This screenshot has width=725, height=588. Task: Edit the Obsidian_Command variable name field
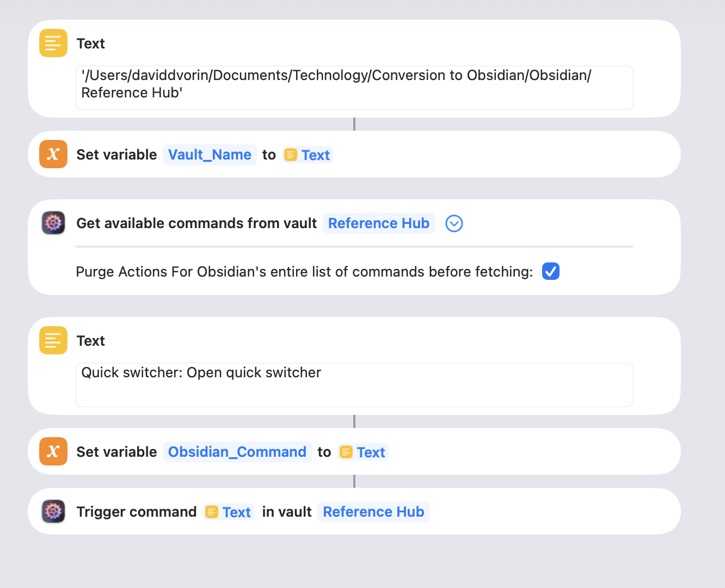tap(237, 452)
